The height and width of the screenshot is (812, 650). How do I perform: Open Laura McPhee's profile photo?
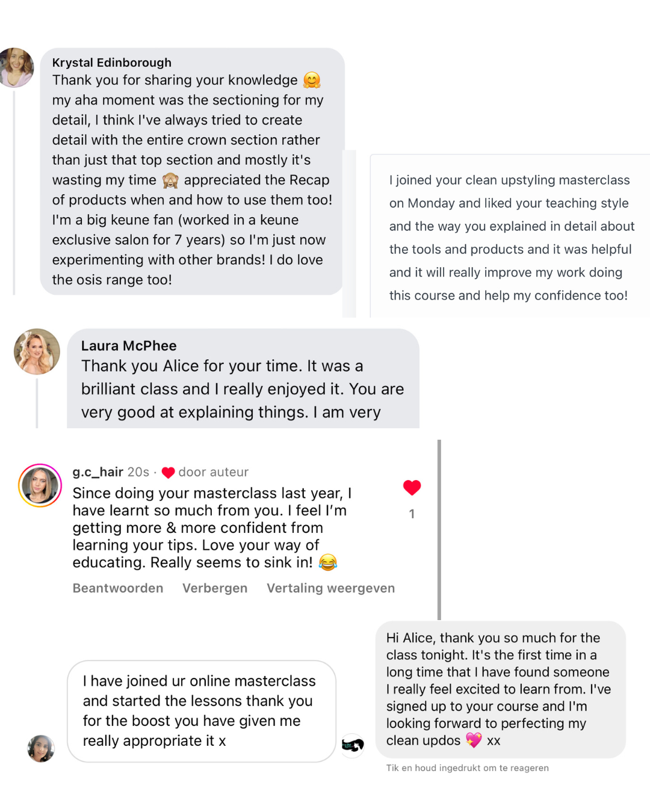tap(37, 352)
